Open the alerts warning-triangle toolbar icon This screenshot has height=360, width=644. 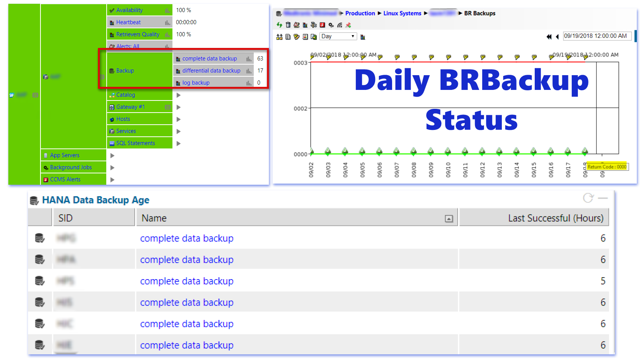[296, 25]
